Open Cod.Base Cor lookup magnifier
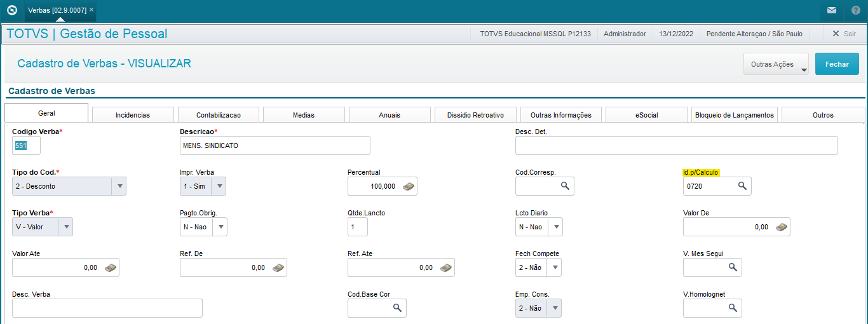This screenshot has height=324, width=868. (x=397, y=308)
